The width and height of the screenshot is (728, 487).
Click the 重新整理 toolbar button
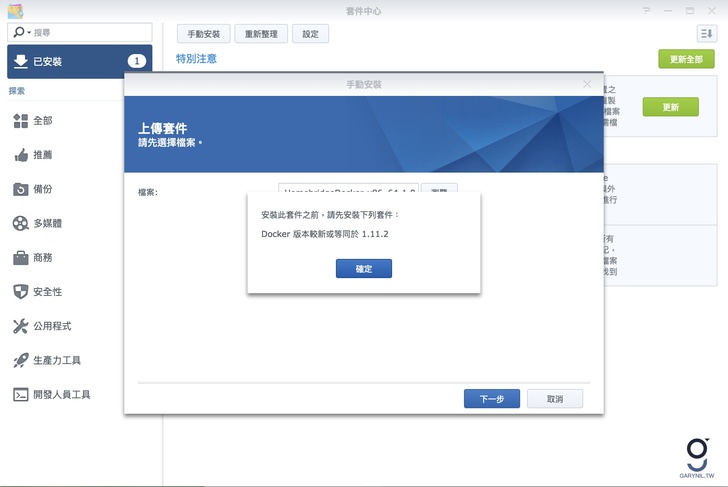click(261, 34)
